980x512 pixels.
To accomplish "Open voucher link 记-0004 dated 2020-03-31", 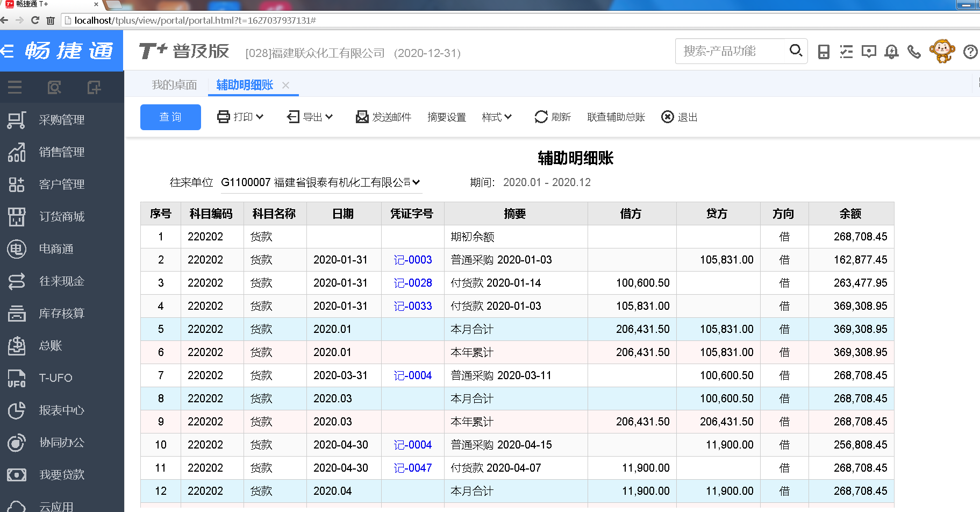I will click(413, 375).
